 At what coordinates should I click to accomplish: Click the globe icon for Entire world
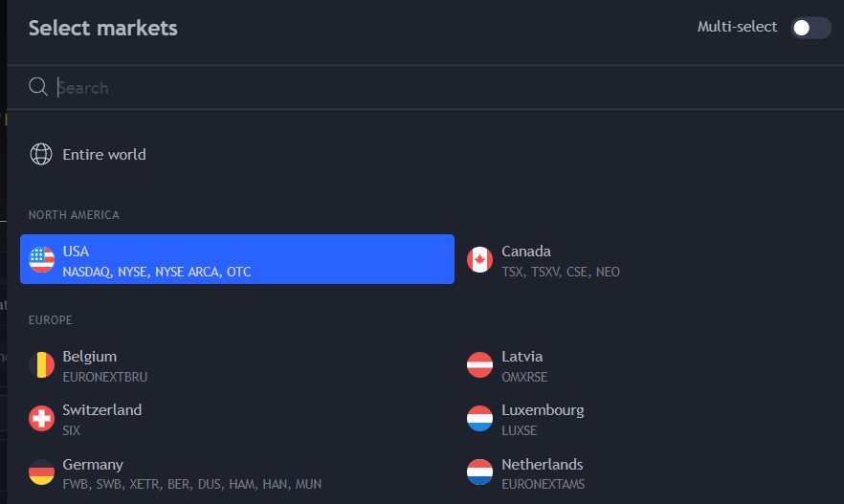point(41,154)
